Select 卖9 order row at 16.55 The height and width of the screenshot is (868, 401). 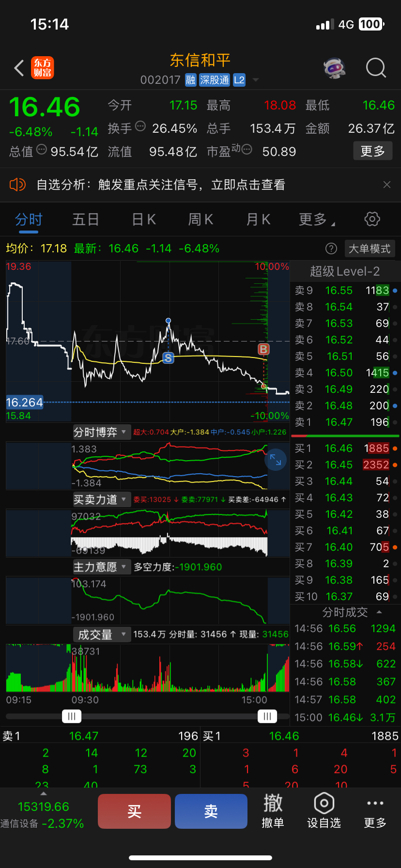click(346, 290)
